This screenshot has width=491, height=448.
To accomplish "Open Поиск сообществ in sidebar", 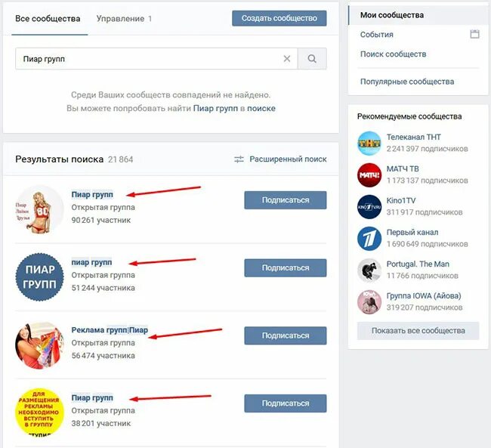I will (x=393, y=54).
